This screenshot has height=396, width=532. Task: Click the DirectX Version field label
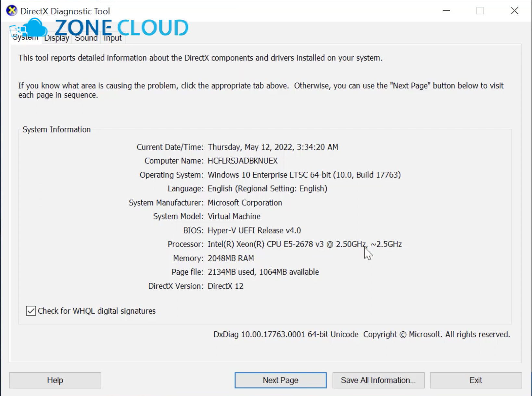tap(176, 286)
